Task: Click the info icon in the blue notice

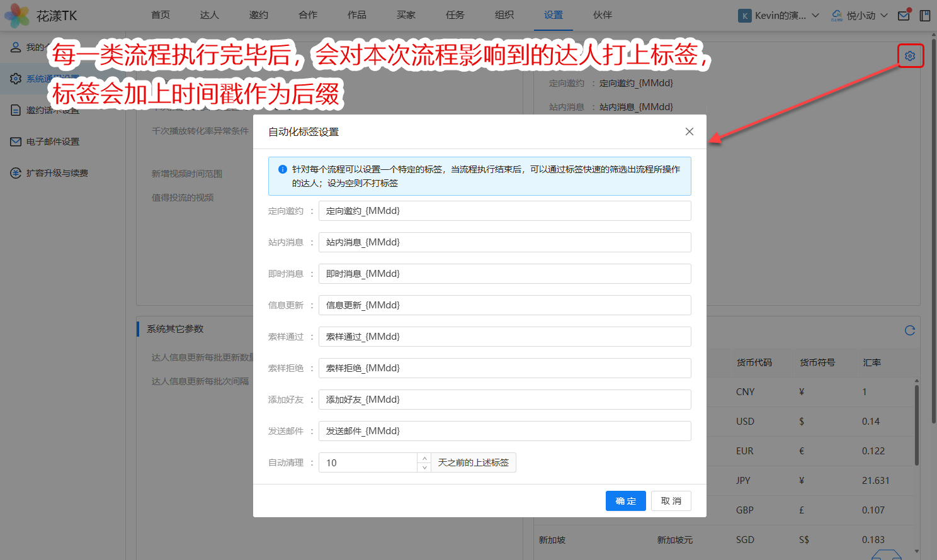Action: tap(283, 170)
